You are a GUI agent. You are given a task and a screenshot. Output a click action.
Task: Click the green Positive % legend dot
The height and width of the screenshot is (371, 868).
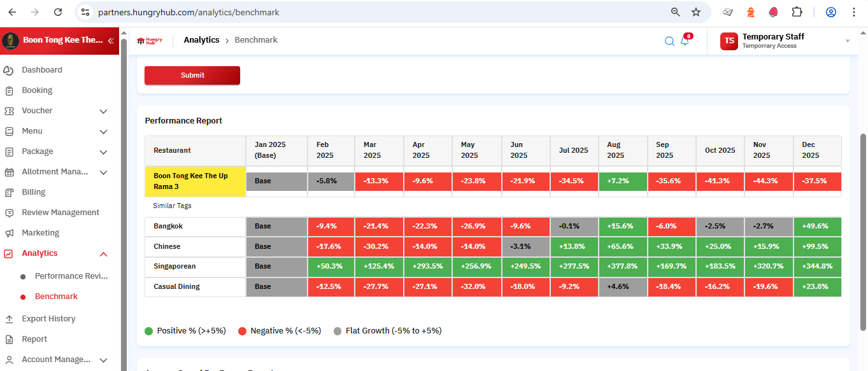(149, 331)
